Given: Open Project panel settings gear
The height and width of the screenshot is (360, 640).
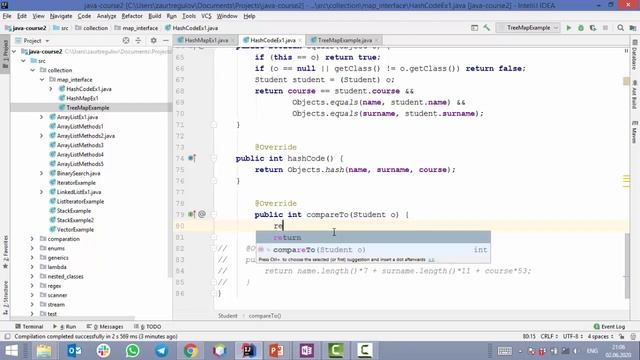Looking at the screenshot, I should 153,40.
